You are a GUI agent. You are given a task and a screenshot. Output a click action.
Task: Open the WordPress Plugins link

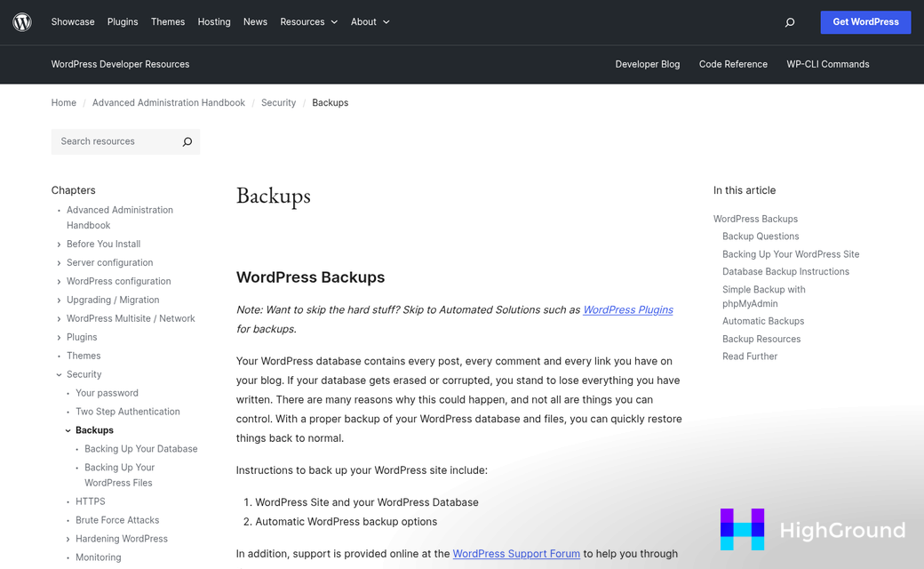[x=628, y=309]
